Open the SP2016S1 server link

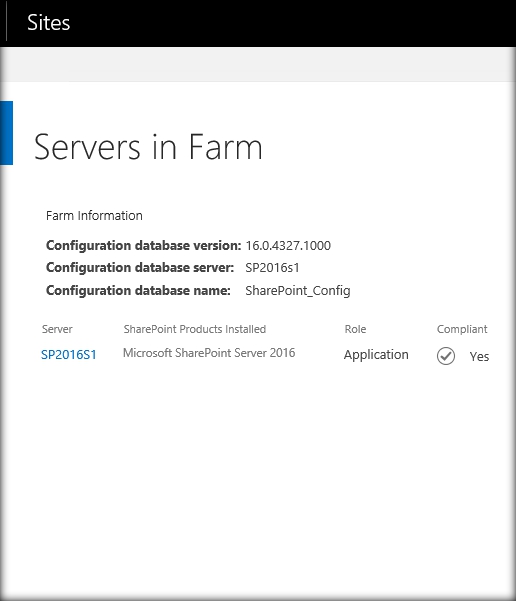pos(69,355)
